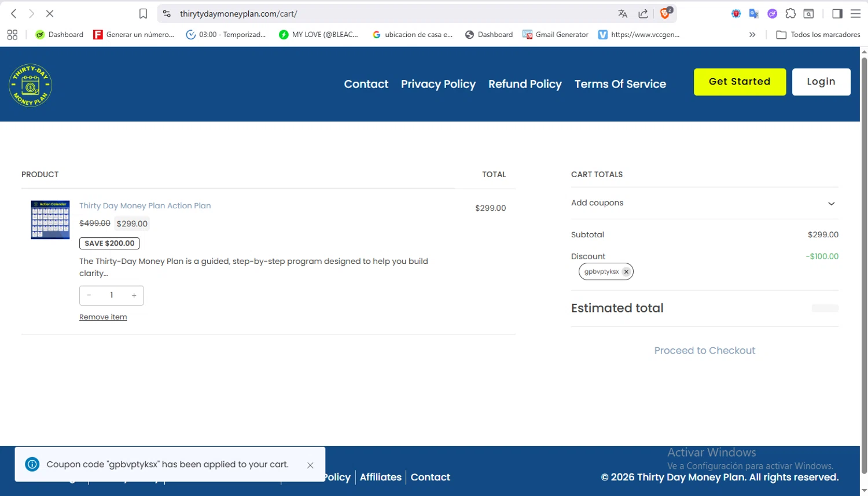The image size is (868, 496).
Task: Open Refund Policy in header menu
Action: point(525,84)
